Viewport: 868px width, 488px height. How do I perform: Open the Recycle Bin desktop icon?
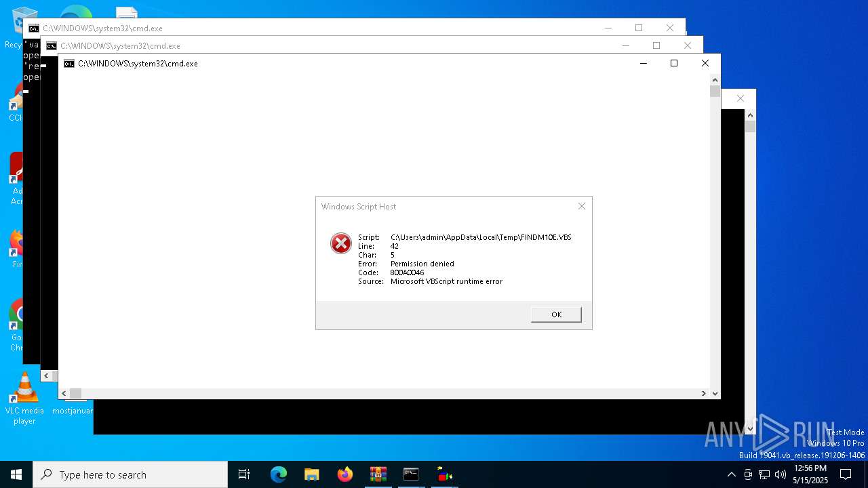[14, 27]
